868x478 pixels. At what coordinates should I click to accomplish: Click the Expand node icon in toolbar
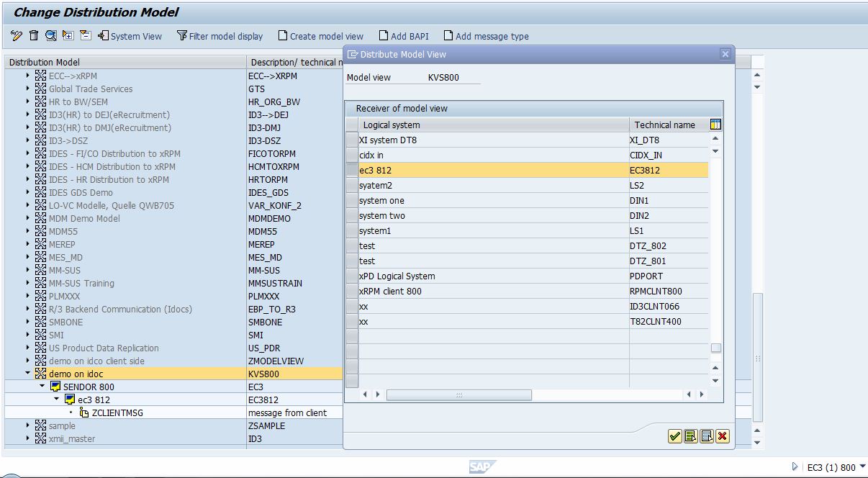[x=67, y=35]
